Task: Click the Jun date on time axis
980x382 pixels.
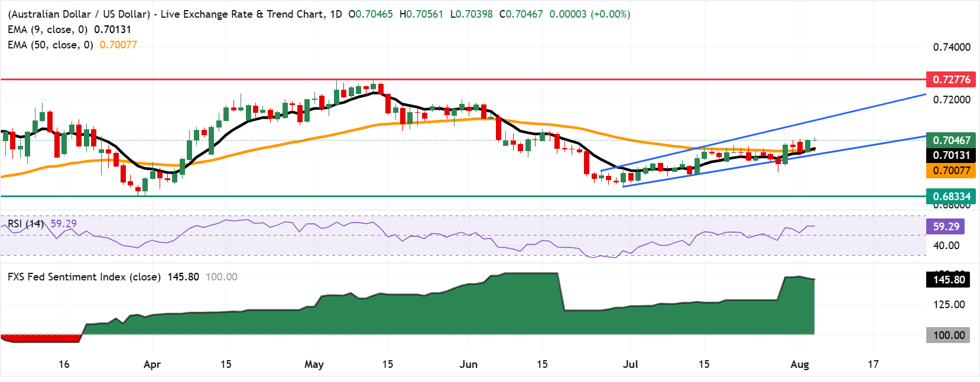Action: 468,364
